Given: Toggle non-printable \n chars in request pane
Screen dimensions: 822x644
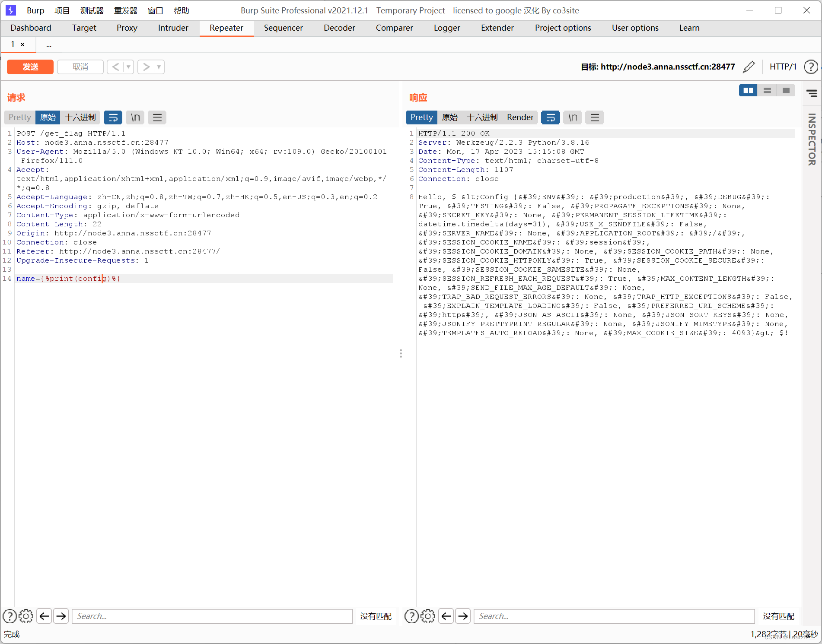Looking at the screenshot, I should pos(135,117).
